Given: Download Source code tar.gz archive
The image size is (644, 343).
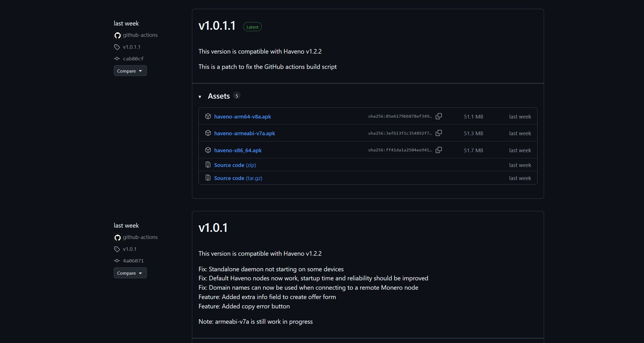Looking at the screenshot, I should [238, 178].
